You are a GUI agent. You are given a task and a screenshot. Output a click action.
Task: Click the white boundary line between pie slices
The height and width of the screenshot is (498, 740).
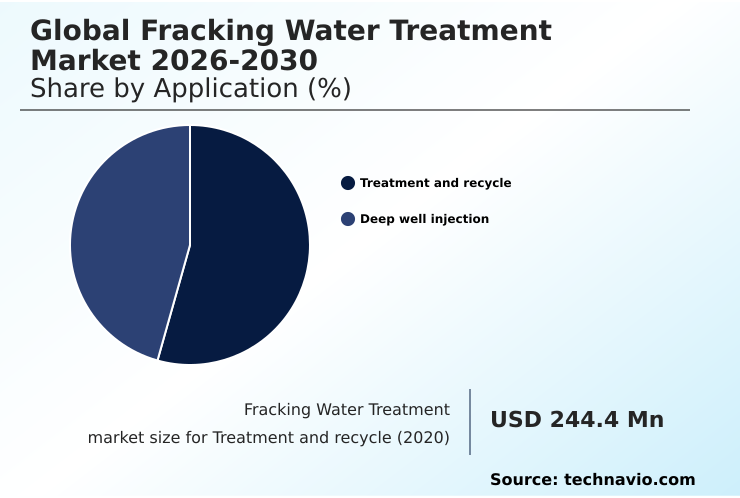pos(174,302)
